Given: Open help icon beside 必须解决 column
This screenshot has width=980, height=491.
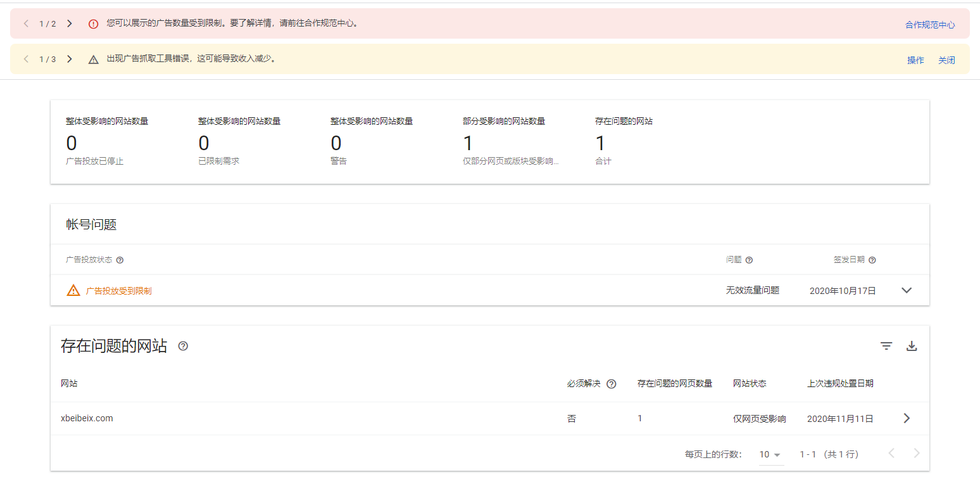Looking at the screenshot, I should [x=611, y=383].
